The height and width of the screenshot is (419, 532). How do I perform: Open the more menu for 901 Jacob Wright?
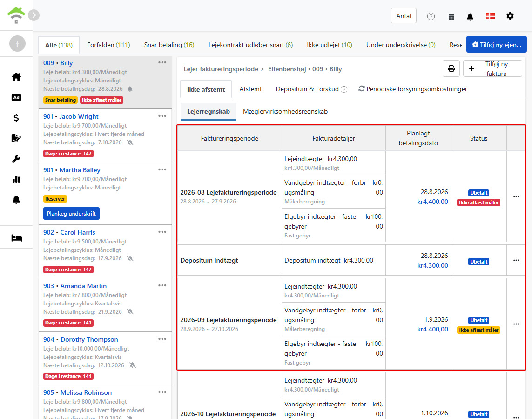pos(162,116)
